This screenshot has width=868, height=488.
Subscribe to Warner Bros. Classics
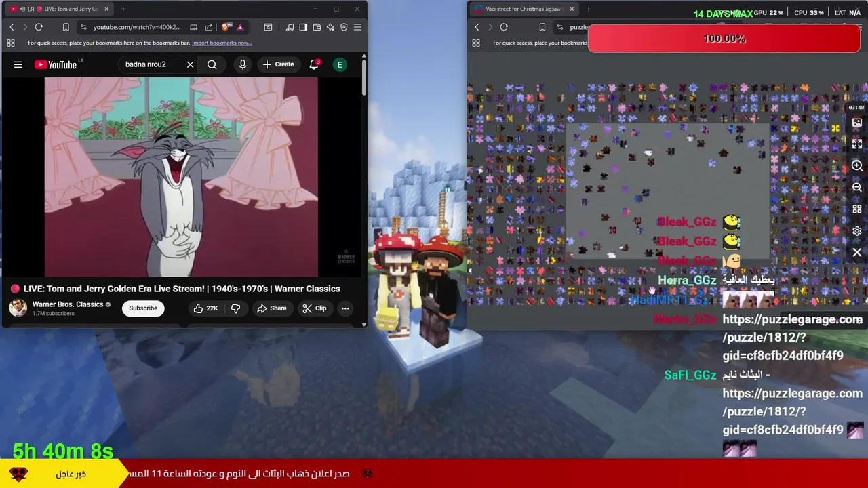[x=143, y=308]
